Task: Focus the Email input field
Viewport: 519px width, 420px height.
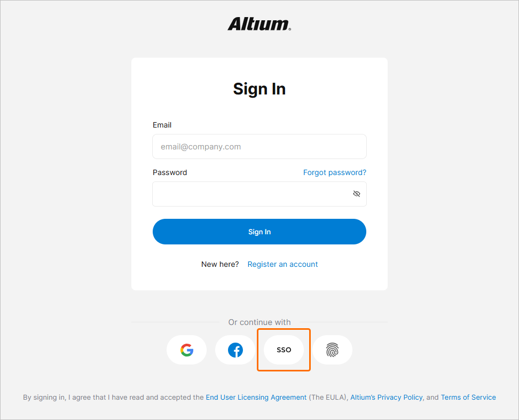Action: [x=259, y=147]
